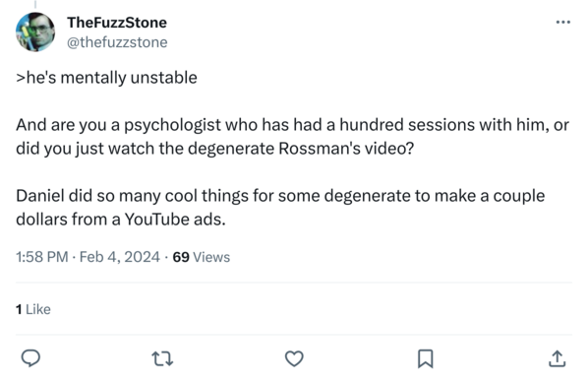Share the tweet using the upload arrow icon
The width and height of the screenshot is (588, 381).
pyautogui.click(x=557, y=358)
